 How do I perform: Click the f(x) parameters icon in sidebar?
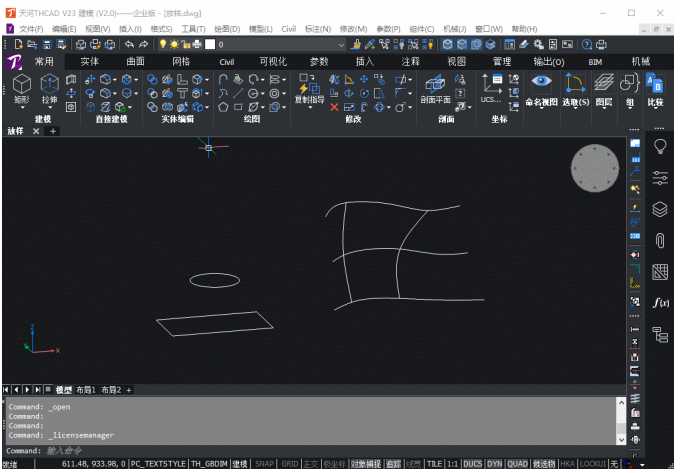[x=660, y=302]
